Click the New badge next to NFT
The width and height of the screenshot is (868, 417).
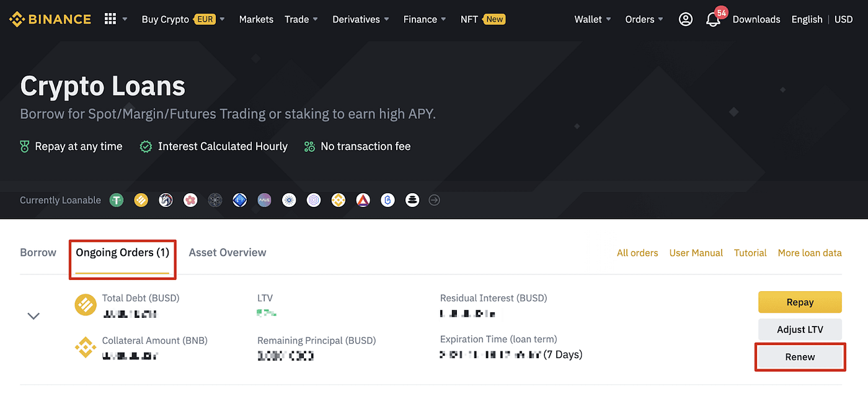[x=495, y=19]
